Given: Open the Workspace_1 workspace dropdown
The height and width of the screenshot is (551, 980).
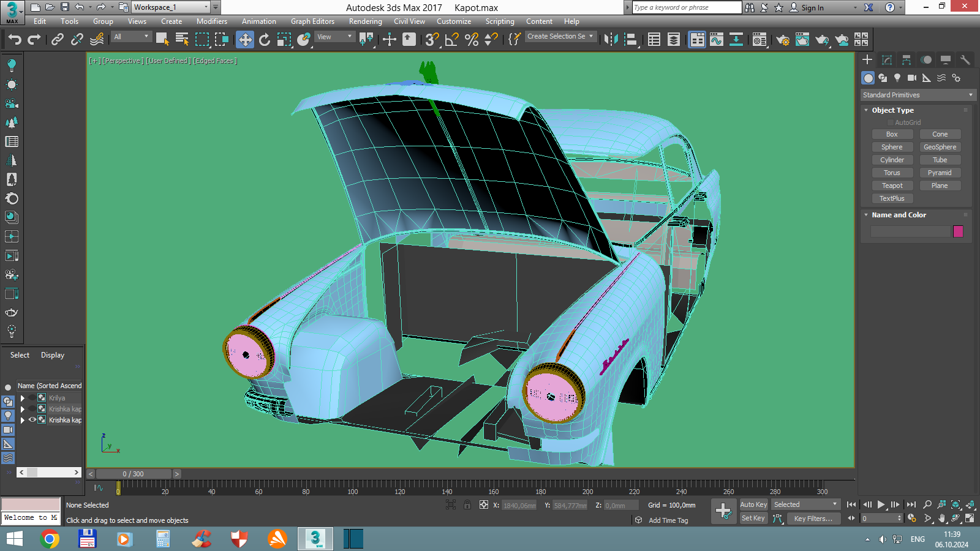Looking at the screenshot, I should coord(171,7).
